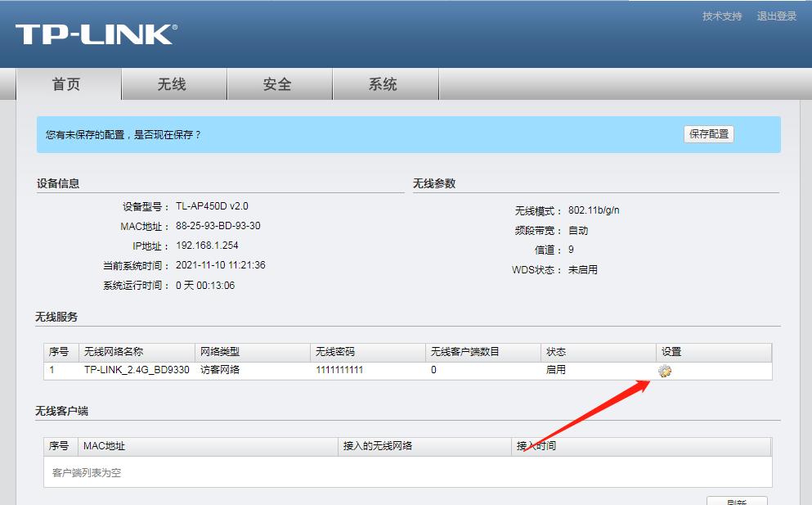This screenshot has width=812, height=505.
Task: Click the 无线客户端 section heading
Action: tap(65, 411)
